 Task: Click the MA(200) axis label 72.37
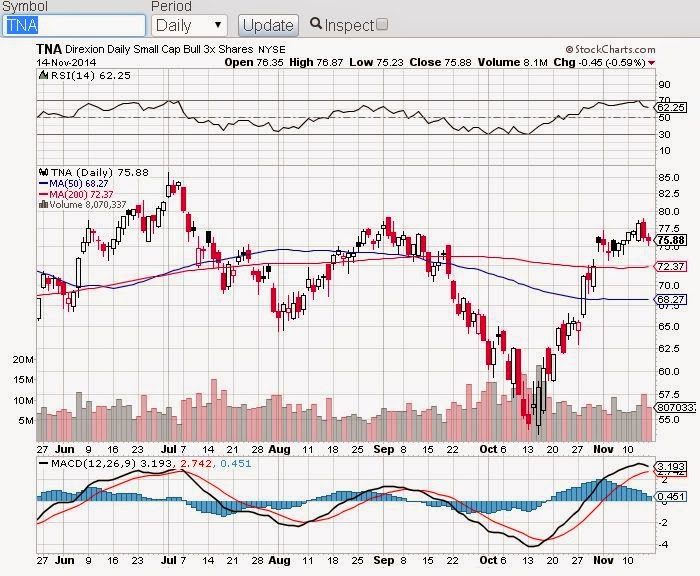(x=671, y=267)
